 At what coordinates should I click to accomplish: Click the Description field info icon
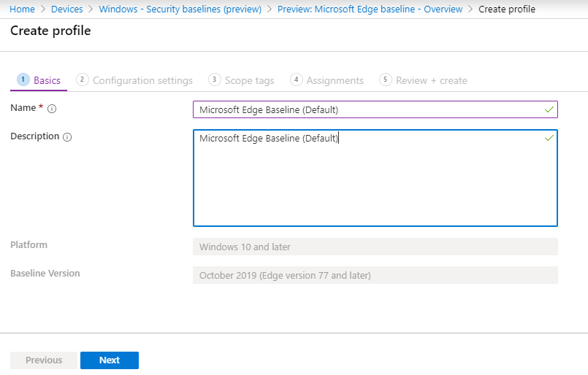click(x=67, y=137)
